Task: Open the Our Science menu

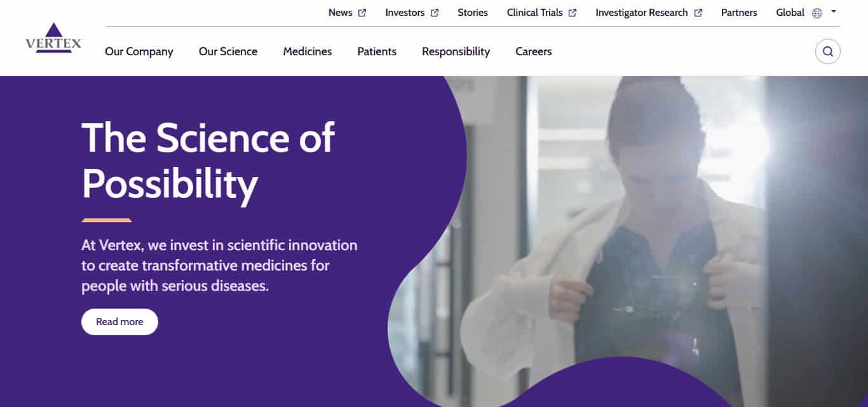Action: 228,51
